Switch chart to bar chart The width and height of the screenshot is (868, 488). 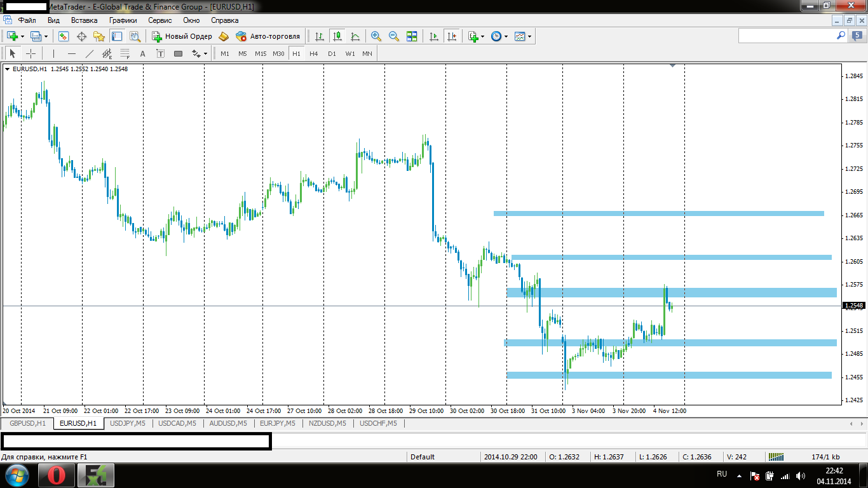click(320, 36)
